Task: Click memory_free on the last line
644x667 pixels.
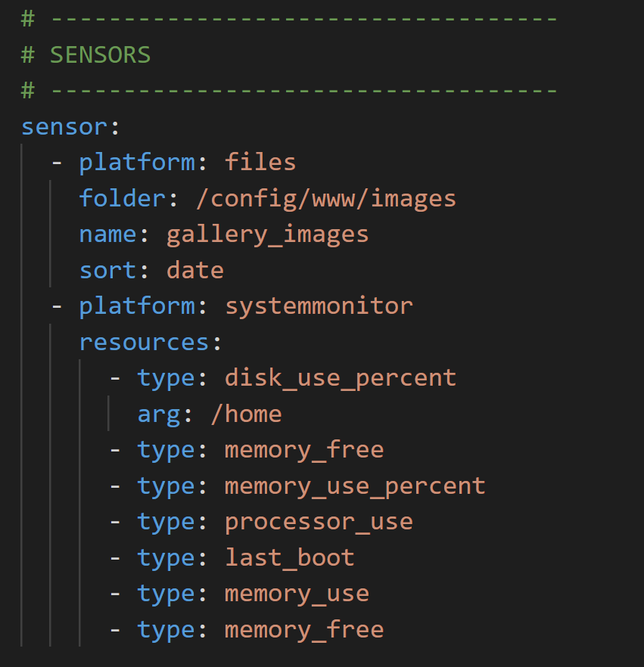Action: point(304,629)
